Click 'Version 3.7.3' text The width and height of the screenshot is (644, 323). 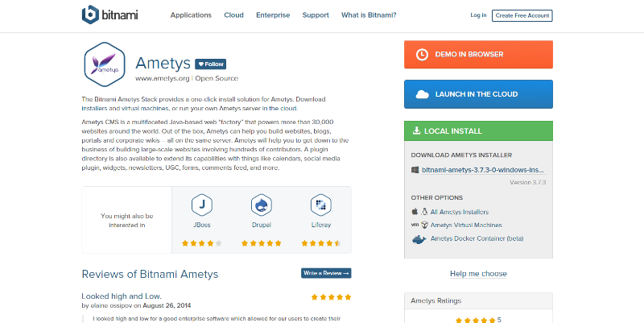click(528, 183)
